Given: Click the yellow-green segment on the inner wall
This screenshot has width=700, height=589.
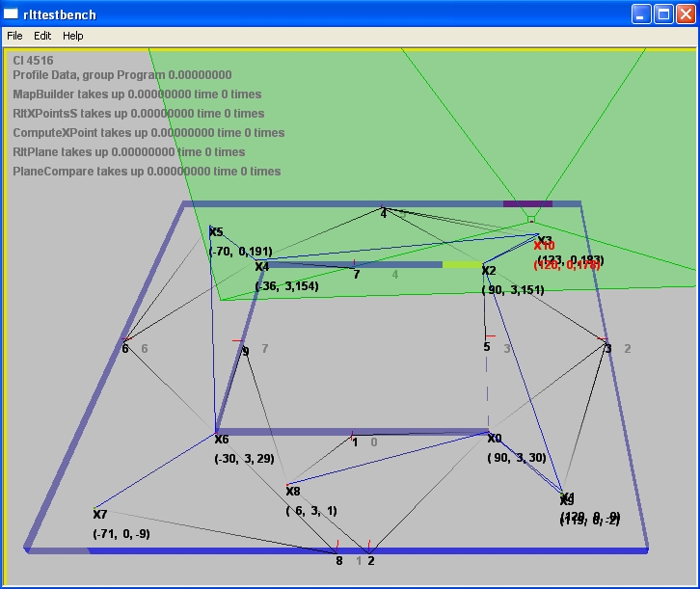Looking at the screenshot, I should point(461,264).
